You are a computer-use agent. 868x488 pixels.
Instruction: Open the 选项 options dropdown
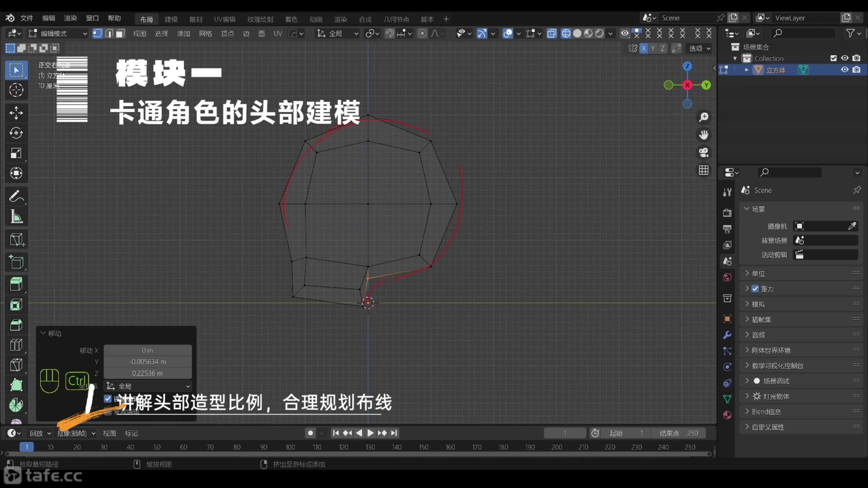[699, 48]
